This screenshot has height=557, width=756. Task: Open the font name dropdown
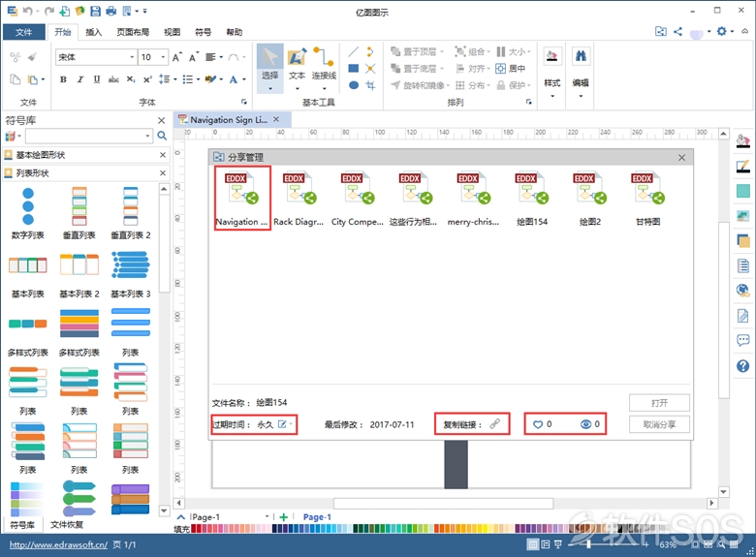132,57
